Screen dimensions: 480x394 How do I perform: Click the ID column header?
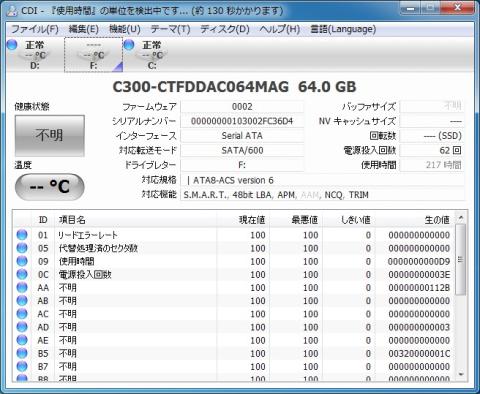coord(43,220)
